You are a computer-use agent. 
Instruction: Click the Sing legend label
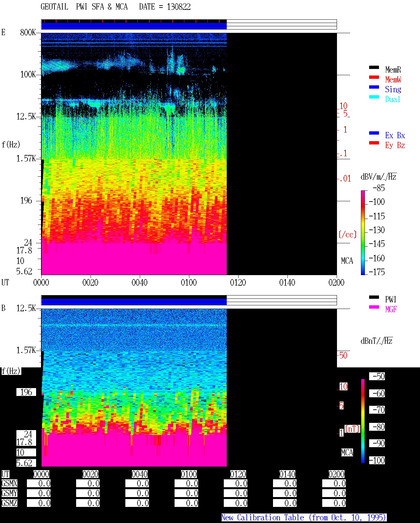coord(393,89)
